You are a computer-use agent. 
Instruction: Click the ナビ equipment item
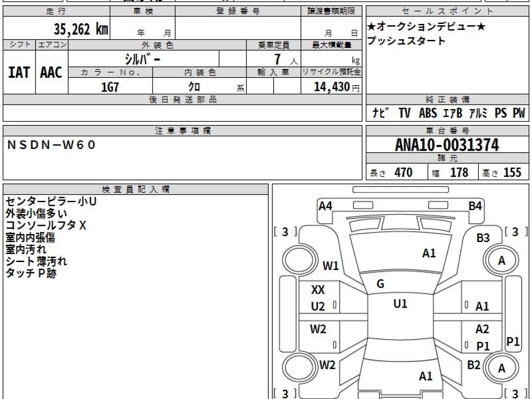[x=381, y=113]
